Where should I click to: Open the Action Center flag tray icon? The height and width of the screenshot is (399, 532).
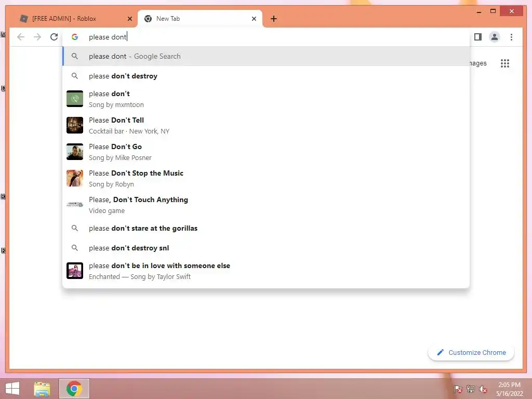tap(458, 389)
